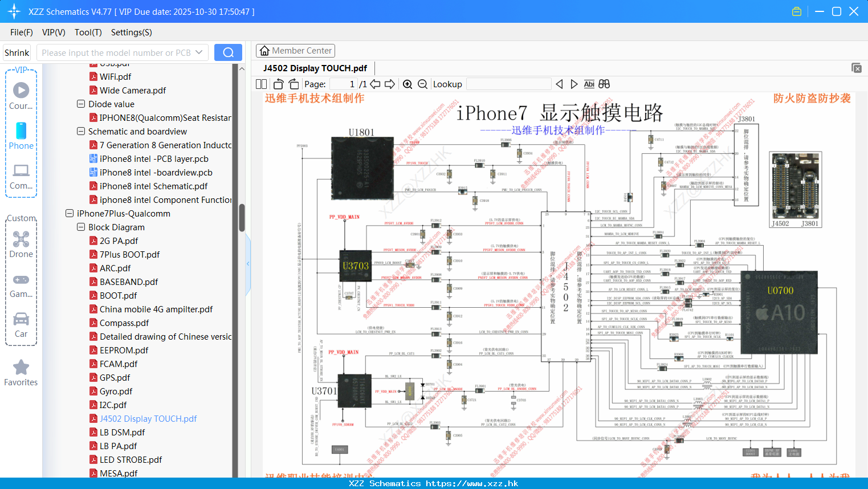Click the Lookup text field

click(x=508, y=84)
